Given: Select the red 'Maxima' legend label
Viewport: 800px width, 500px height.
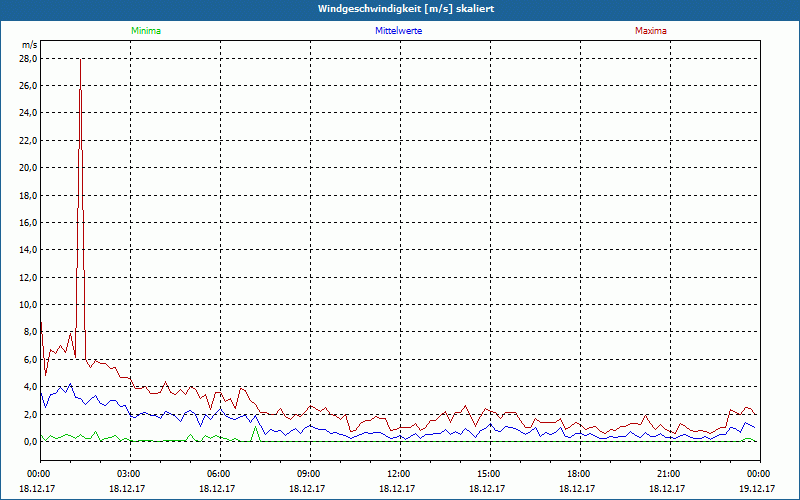Looking at the screenshot, I should [651, 31].
